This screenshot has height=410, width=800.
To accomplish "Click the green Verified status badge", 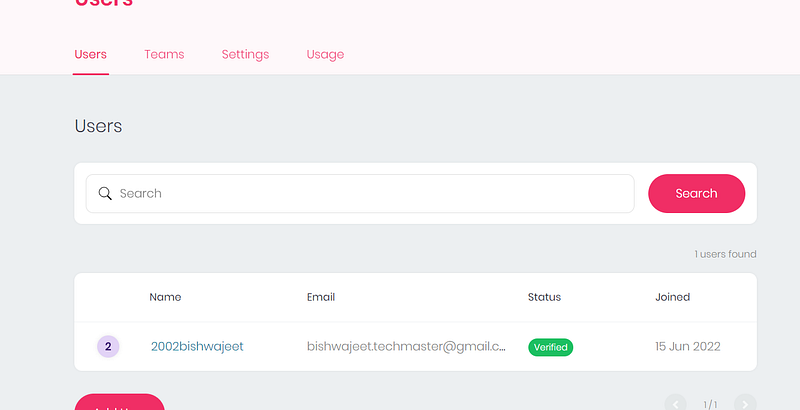I will [551, 347].
